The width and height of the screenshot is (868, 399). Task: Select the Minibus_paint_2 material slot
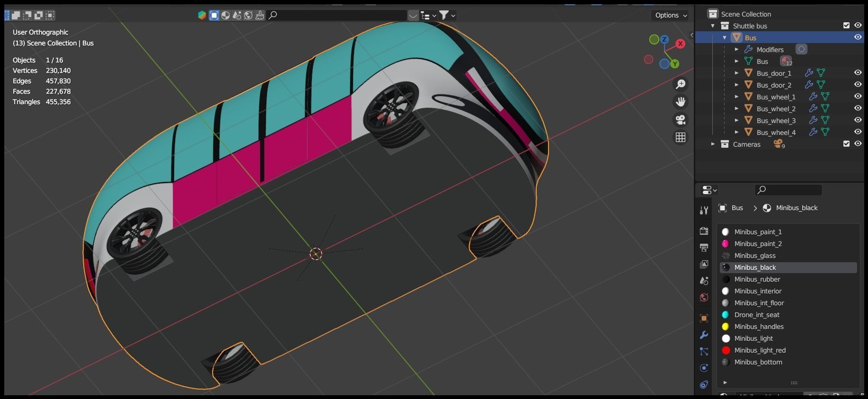(788, 244)
